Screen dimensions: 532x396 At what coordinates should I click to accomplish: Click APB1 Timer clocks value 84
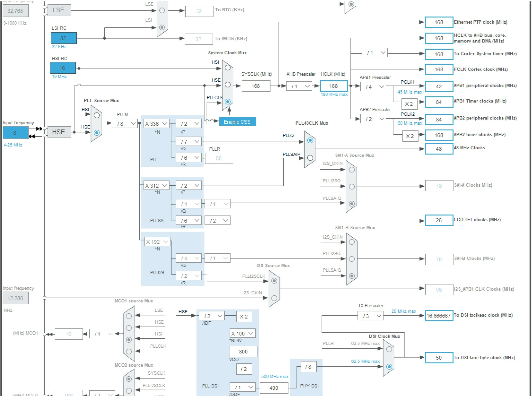[439, 102]
